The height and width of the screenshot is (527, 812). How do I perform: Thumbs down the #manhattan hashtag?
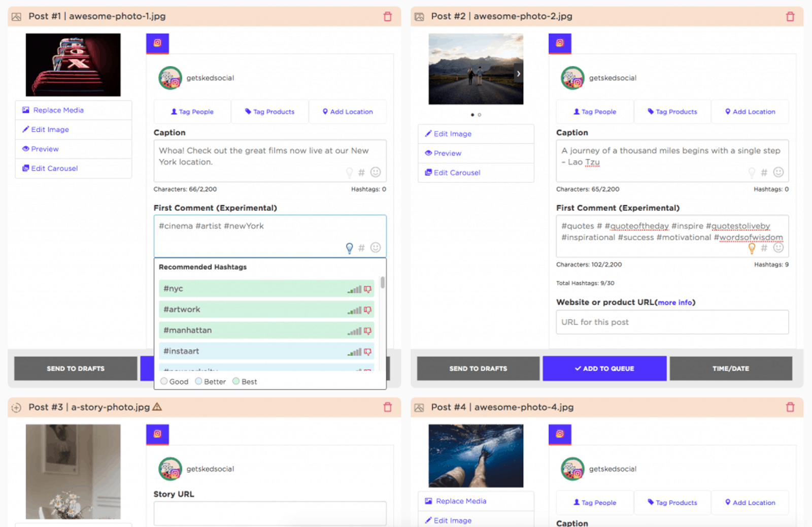[368, 331]
